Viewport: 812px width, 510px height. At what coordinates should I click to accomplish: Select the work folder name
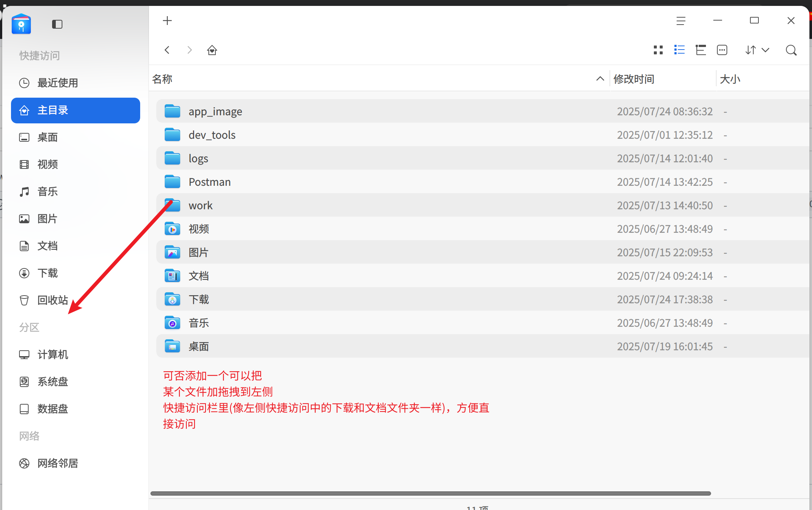click(200, 206)
